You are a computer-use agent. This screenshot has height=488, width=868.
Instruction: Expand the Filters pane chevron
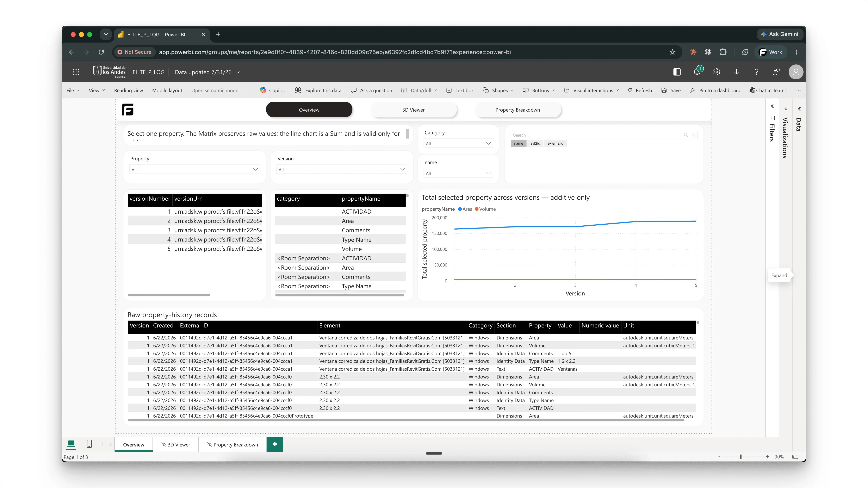772,106
